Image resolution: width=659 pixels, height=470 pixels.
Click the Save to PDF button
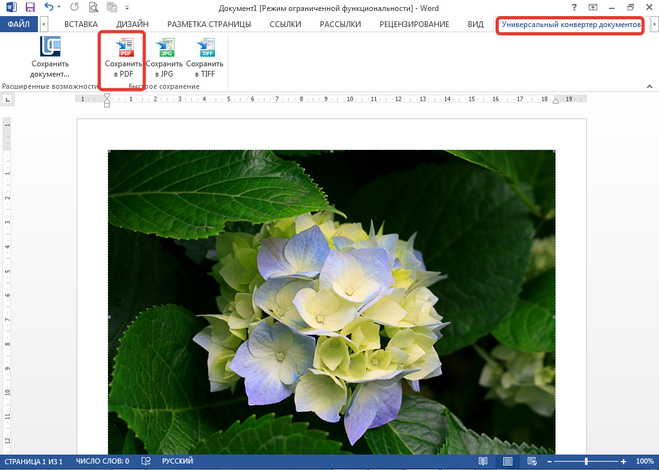tap(123, 58)
